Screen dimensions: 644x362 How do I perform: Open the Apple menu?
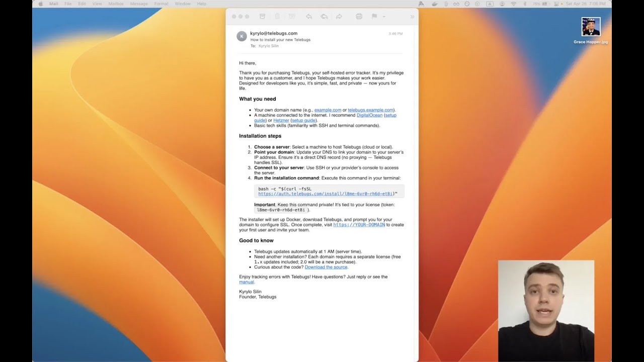point(41,4)
